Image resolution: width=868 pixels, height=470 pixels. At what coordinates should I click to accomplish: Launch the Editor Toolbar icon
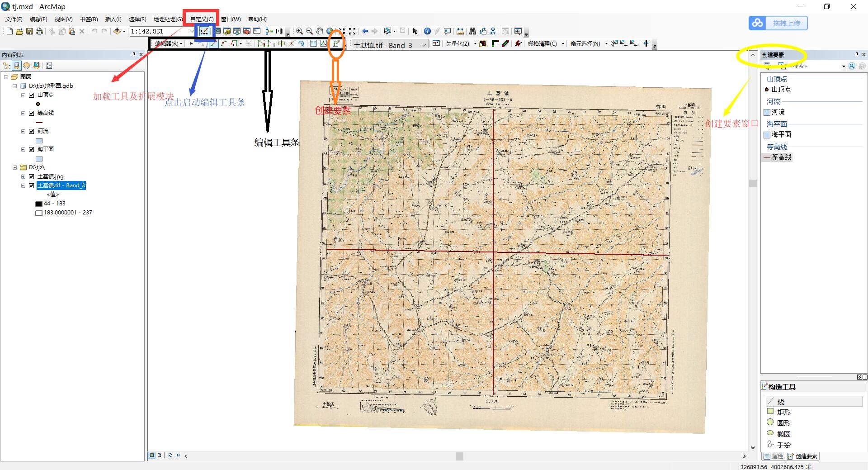(x=204, y=31)
